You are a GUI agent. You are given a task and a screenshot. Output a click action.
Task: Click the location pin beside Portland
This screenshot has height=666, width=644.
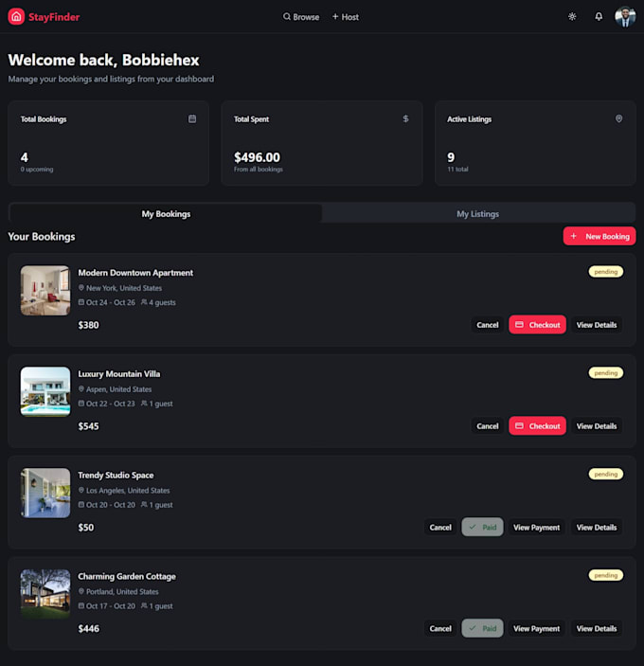point(81,591)
